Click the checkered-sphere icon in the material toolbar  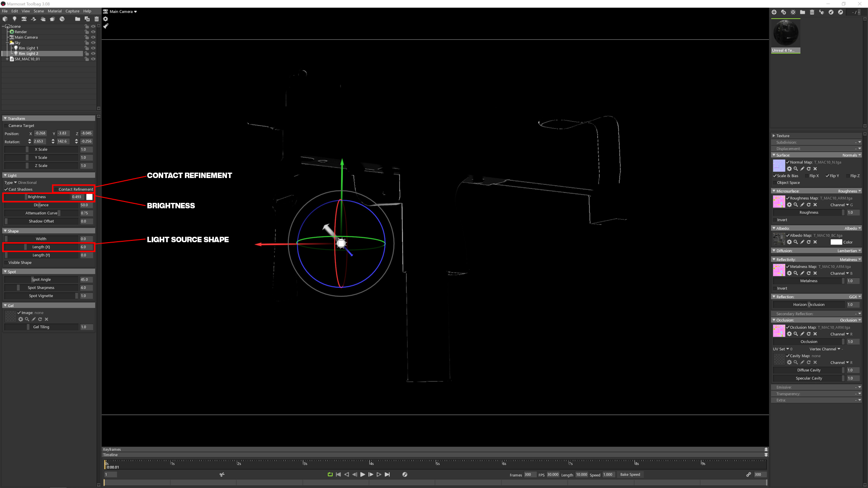coord(793,12)
